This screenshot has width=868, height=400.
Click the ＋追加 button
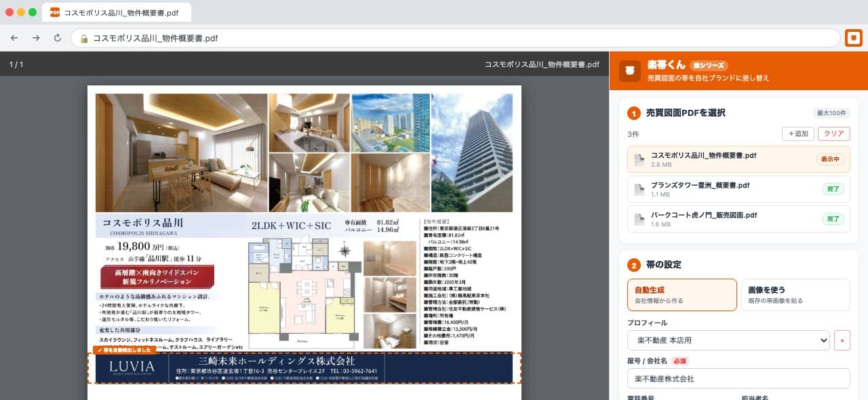[797, 134]
